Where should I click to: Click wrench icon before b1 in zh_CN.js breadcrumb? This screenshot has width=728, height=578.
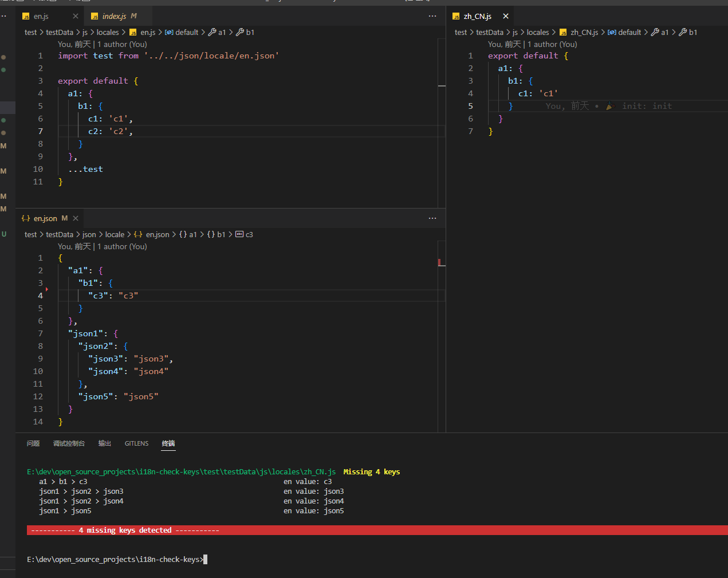683,32
